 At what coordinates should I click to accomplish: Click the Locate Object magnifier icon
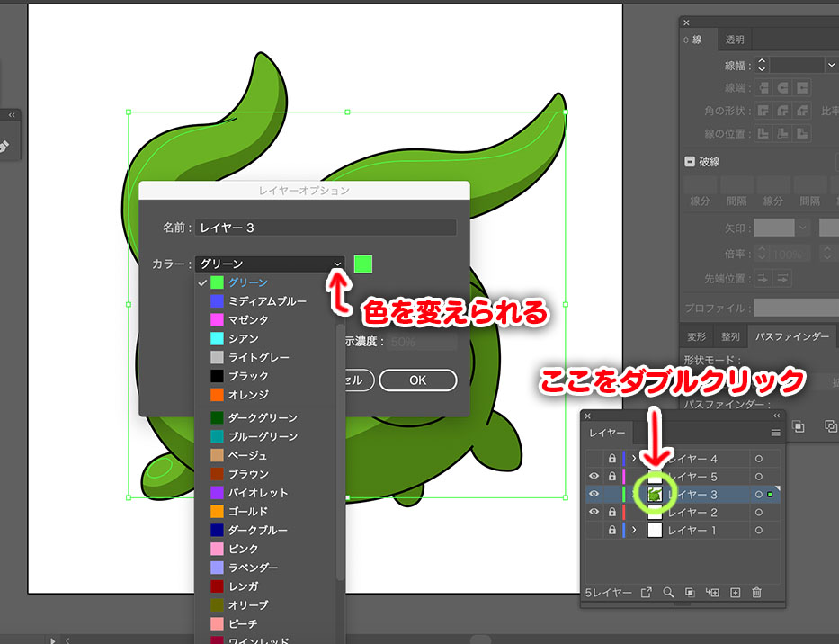(668, 593)
